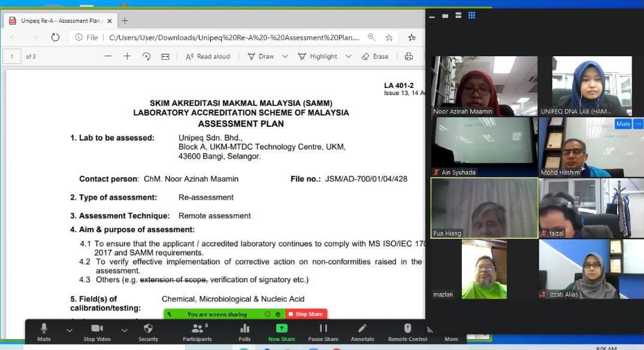Viewport: 644px width, 350px height.
Task: Click 'ASSESSMENT PLAN' heading in the PDF
Action: point(241,123)
